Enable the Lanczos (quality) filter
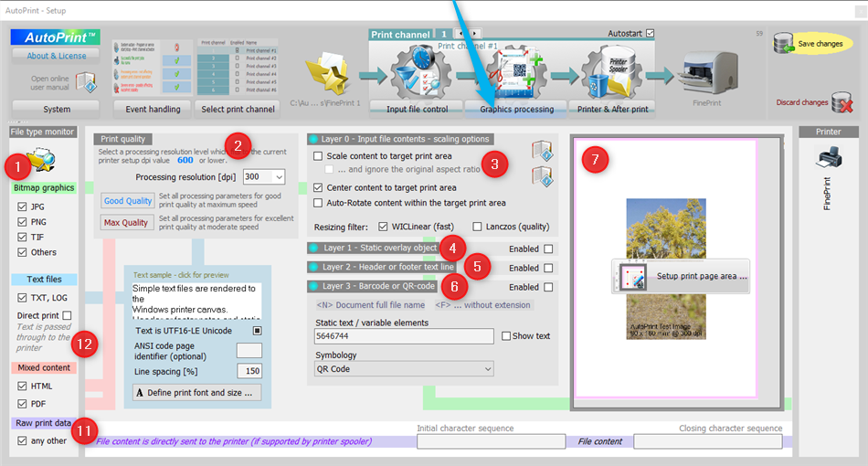This screenshot has height=466, width=868. pyautogui.click(x=477, y=227)
